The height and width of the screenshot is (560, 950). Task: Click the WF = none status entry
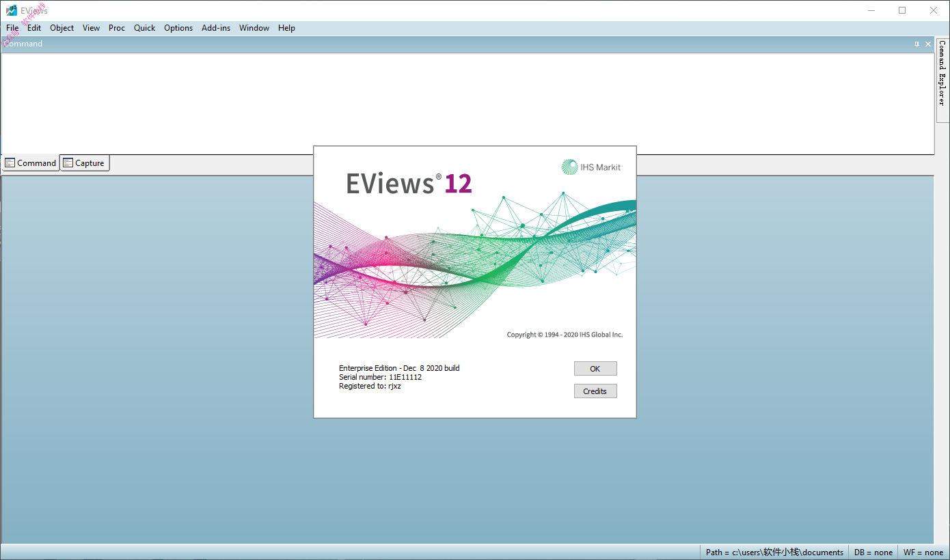point(923,552)
